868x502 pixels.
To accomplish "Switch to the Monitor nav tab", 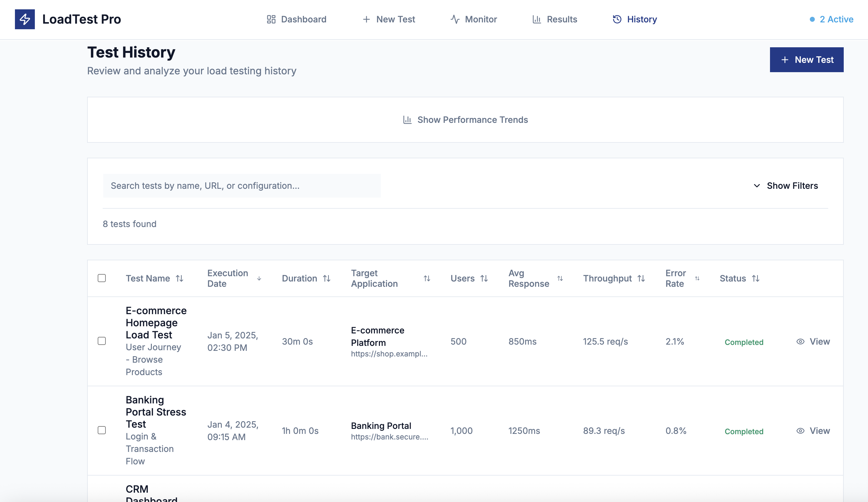I will pyautogui.click(x=474, y=19).
